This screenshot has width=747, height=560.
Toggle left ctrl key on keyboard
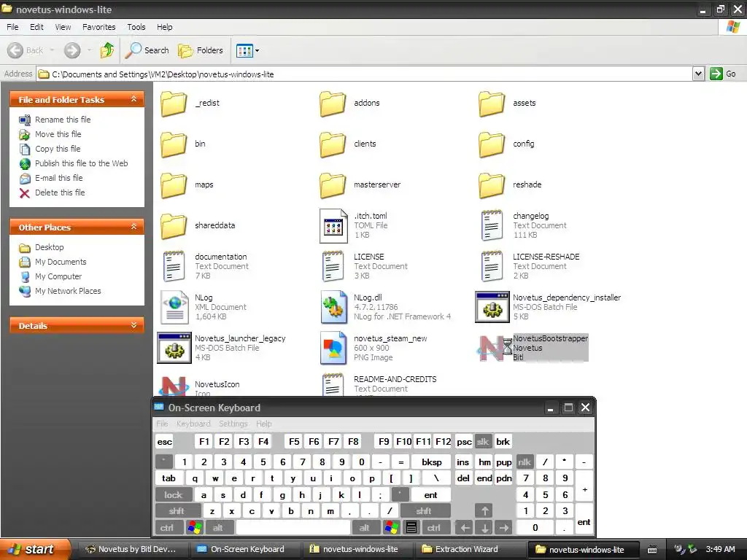168,528
